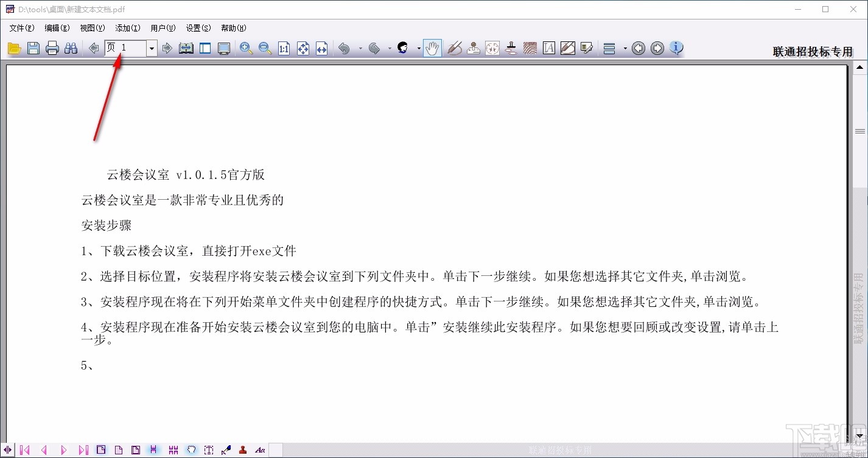Screen dimensions: 868x458
Task: Select the bottom bar hand tool
Action: (x=191, y=450)
